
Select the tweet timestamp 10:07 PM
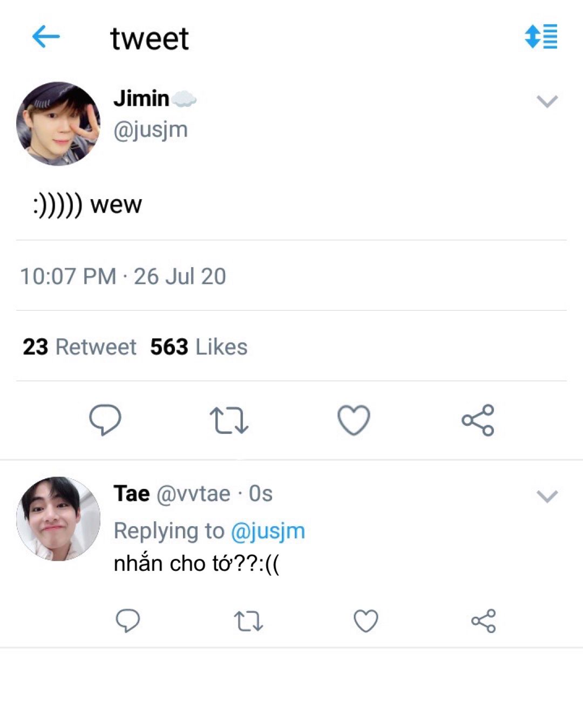68,276
